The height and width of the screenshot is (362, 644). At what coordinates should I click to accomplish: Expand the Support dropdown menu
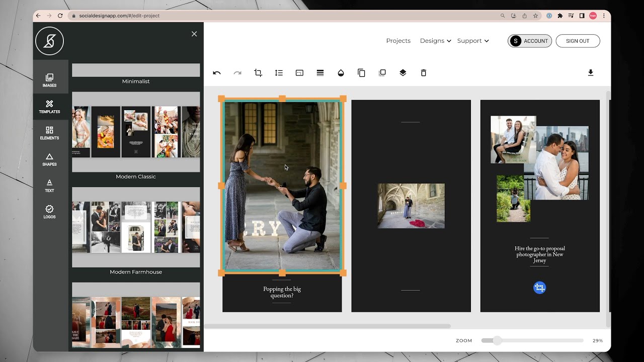point(473,41)
